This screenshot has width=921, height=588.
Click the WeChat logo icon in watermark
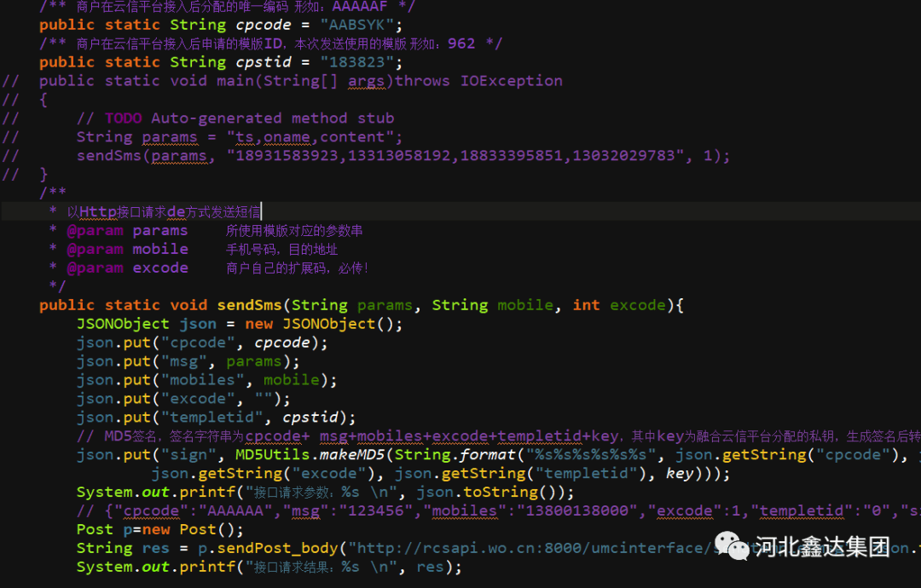732,546
